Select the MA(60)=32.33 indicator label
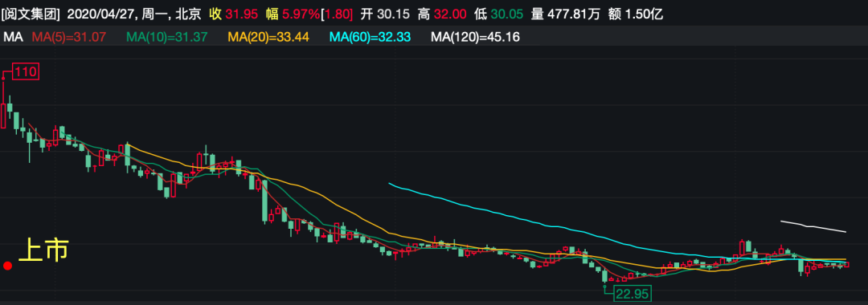Viewport: 868px width, 305px height. coord(370,38)
